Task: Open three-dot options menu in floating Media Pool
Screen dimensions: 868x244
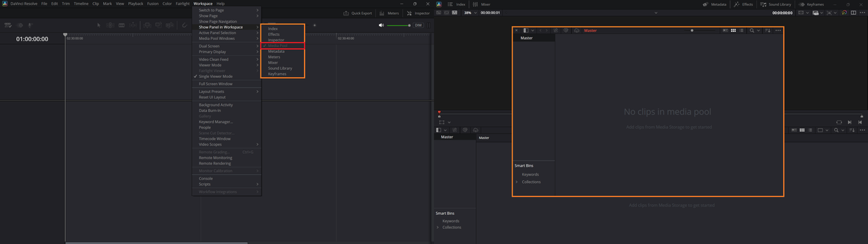Action: click(778, 30)
